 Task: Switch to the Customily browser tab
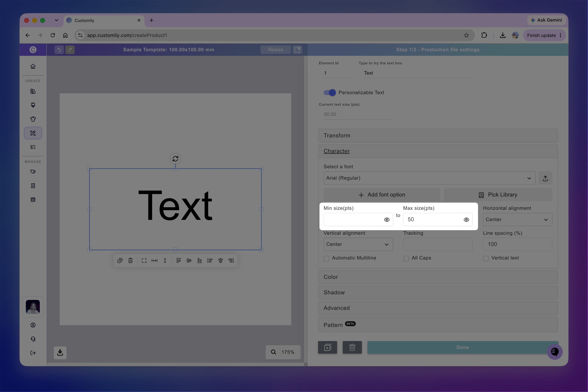[104, 21]
